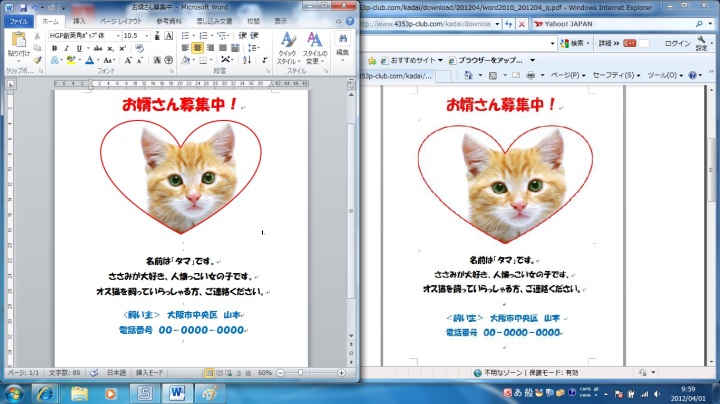Viewport: 720px width, 404px height.
Task: Open the IE Safety (セーフティ) menu
Action: tap(614, 75)
